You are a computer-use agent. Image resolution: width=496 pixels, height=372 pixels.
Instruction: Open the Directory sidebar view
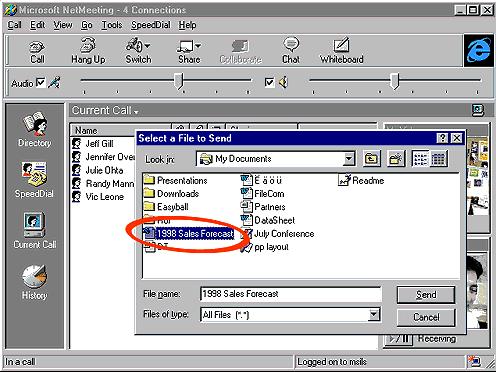[x=34, y=130]
